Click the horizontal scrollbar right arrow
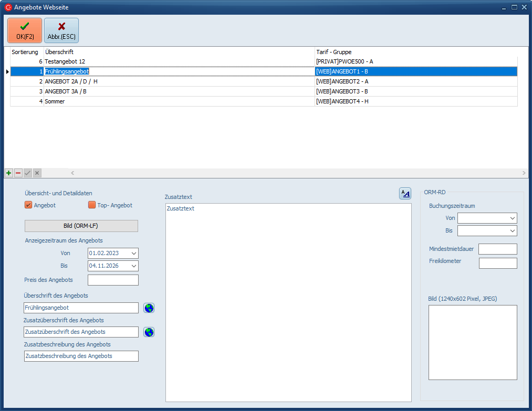The height and width of the screenshot is (411, 532). (524, 173)
